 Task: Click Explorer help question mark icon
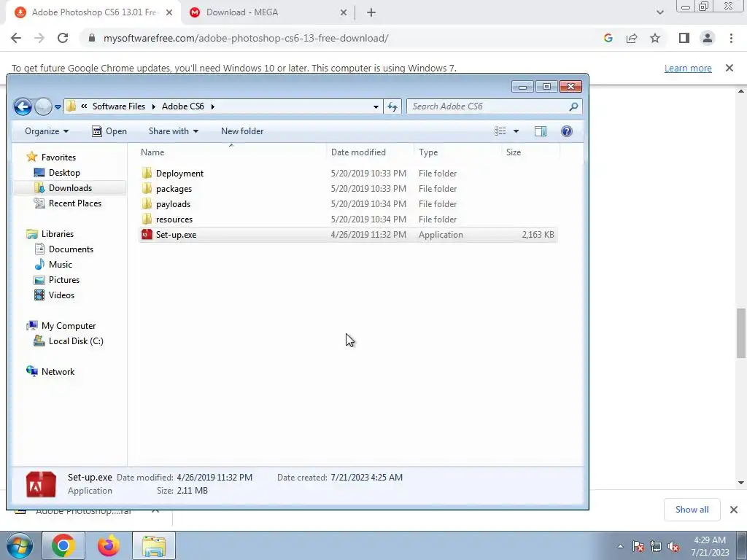566,131
